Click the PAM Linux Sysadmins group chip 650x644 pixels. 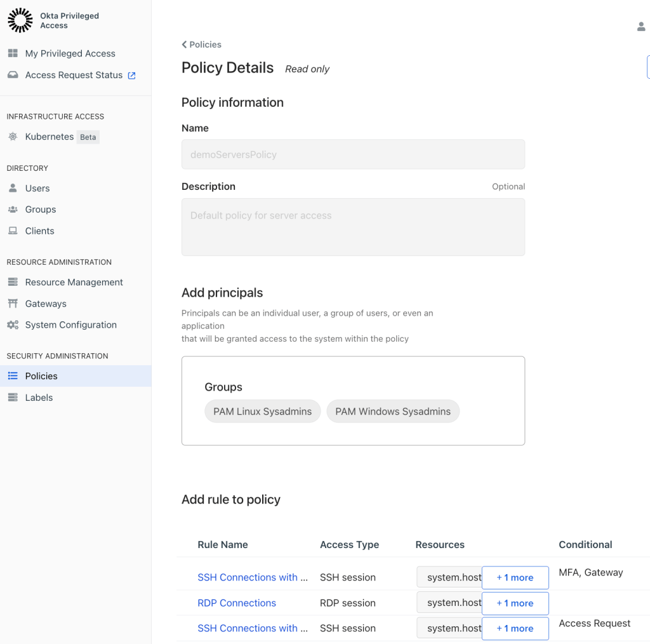(x=262, y=412)
